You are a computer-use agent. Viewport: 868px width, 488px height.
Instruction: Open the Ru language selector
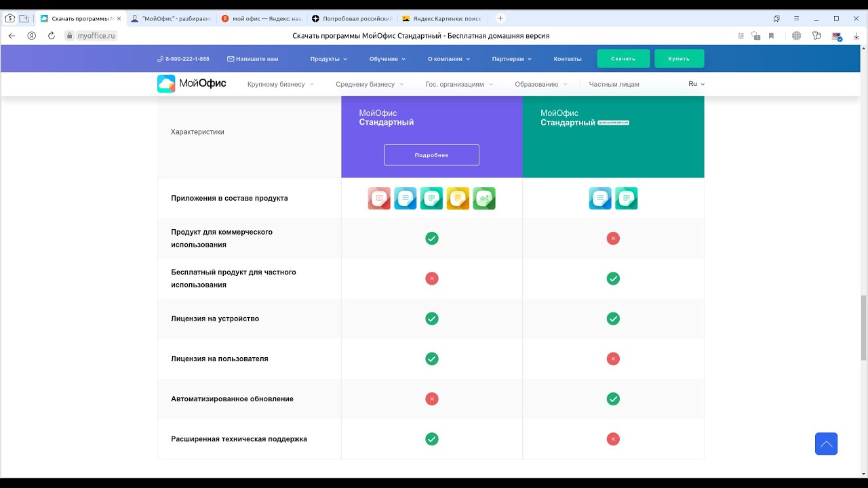click(696, 84)
